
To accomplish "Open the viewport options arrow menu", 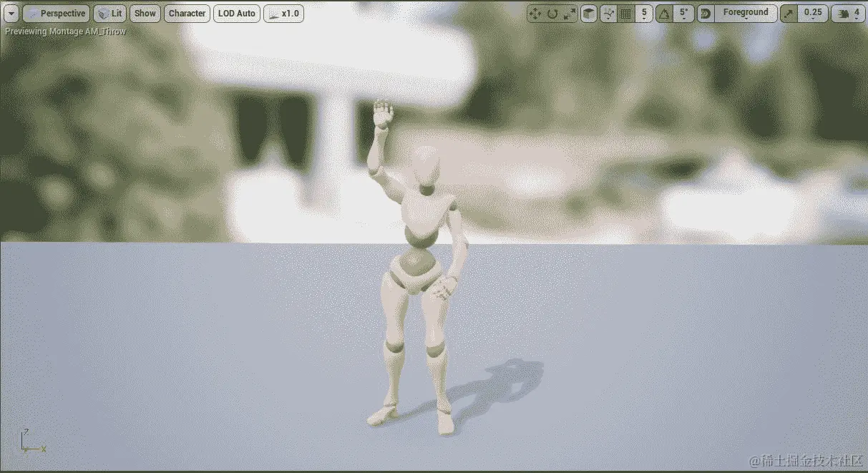I will pos(11,14).
